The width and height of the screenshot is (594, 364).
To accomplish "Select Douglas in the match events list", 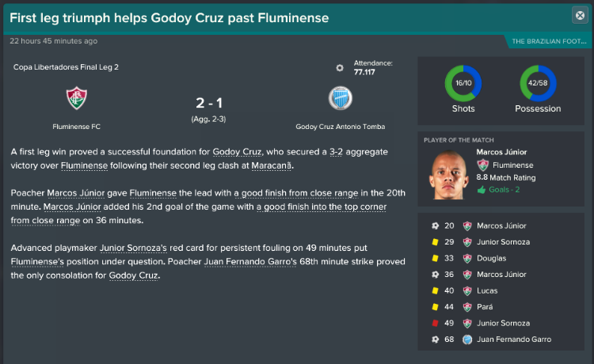I will (491, 259).
